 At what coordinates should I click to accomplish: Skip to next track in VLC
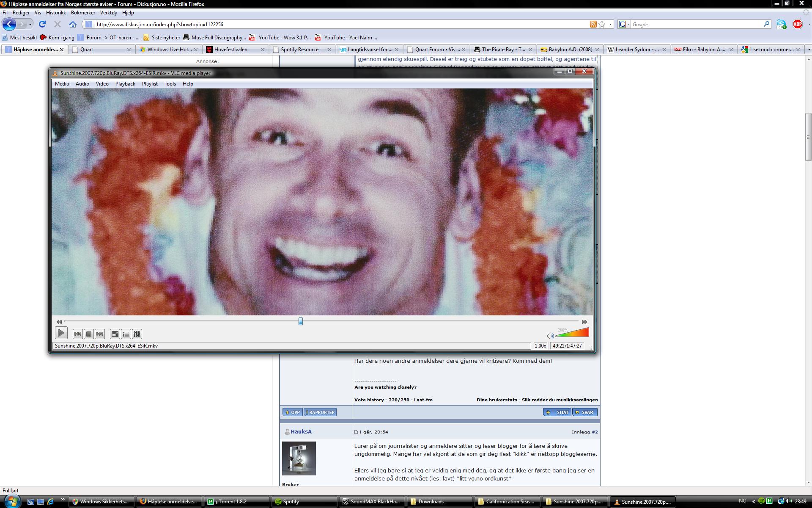point(100,334)
